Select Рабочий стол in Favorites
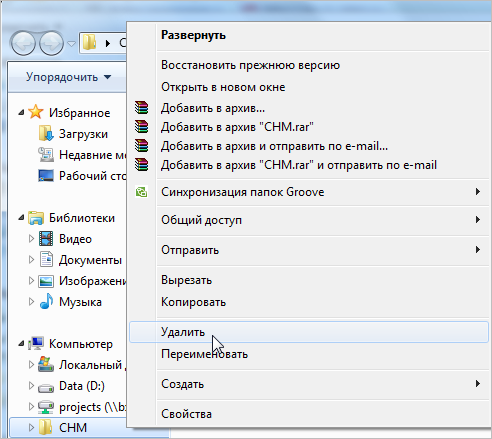492x439 pixels. click(x=82, y=176)
